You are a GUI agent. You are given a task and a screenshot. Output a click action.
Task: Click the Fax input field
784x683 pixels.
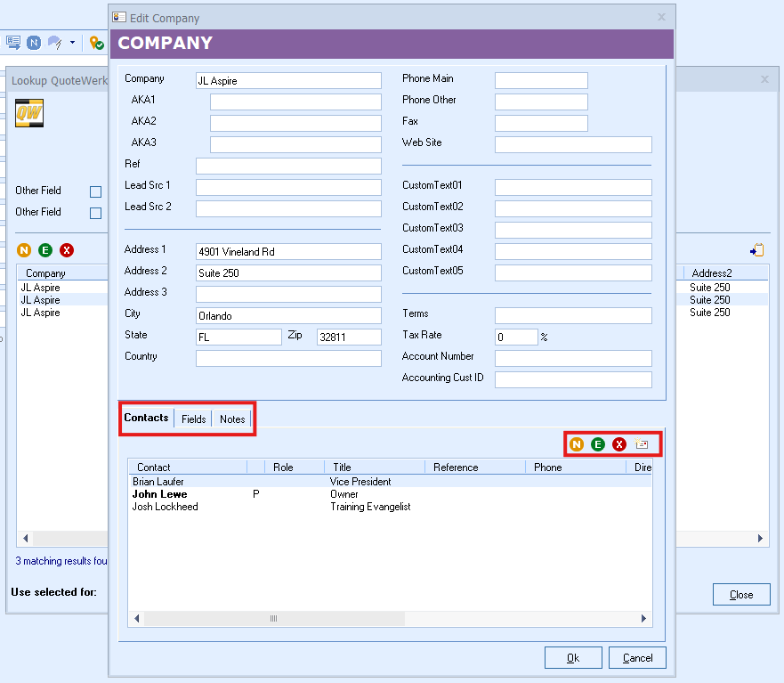541,123
